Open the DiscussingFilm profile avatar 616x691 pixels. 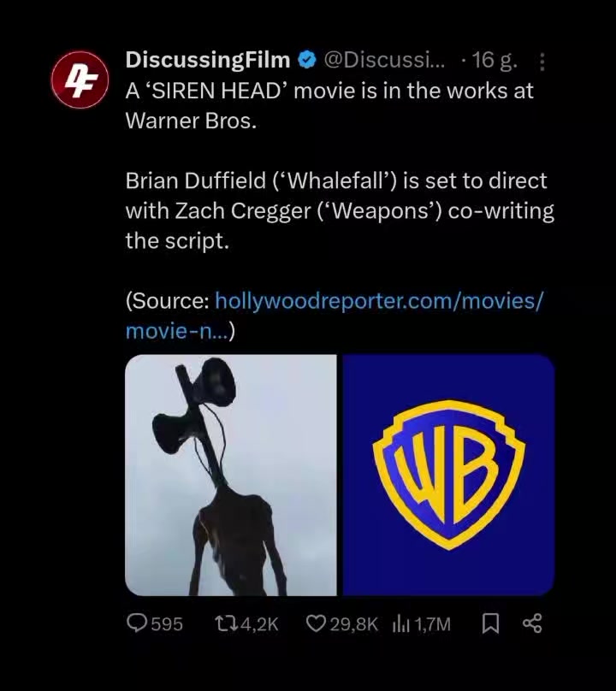80,80
